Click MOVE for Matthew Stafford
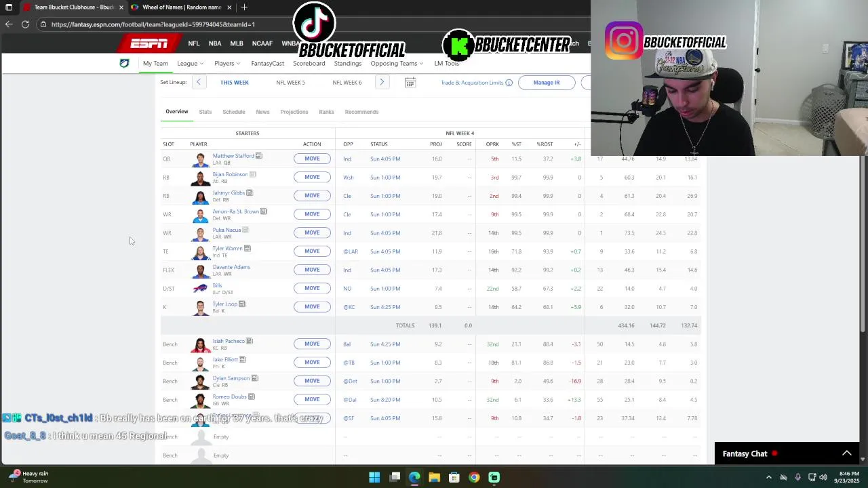The image size is (868, 488). pyautogui.click(x=312, y=159)
